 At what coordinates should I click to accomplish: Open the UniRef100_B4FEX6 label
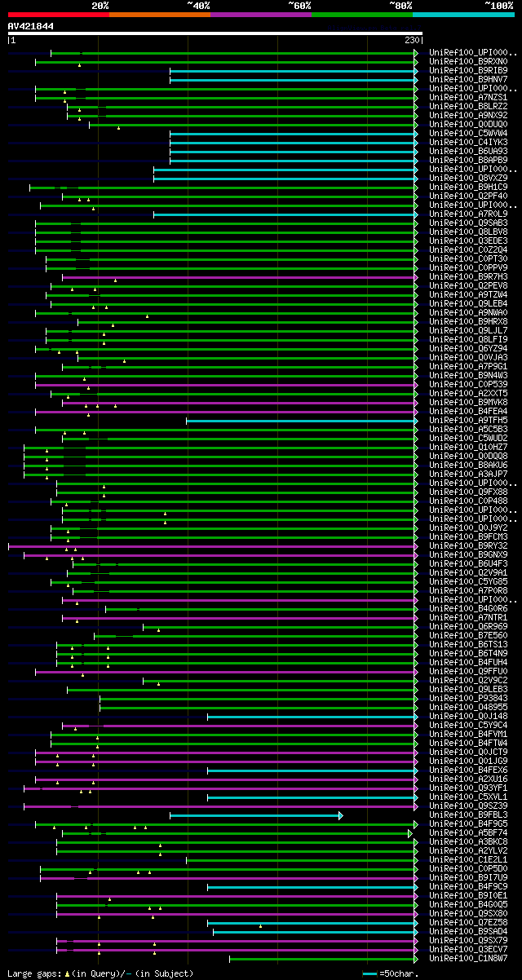click(x=469, y=770)
